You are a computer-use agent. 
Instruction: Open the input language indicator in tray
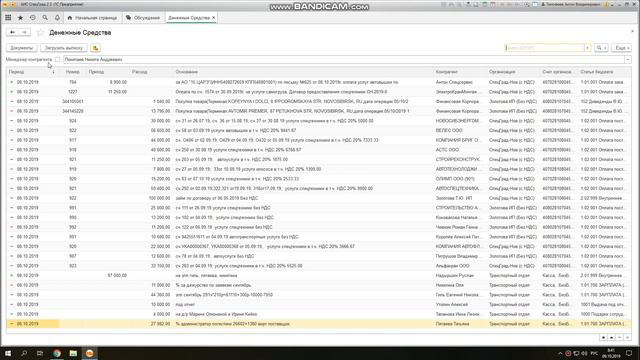tap(594, 353)
